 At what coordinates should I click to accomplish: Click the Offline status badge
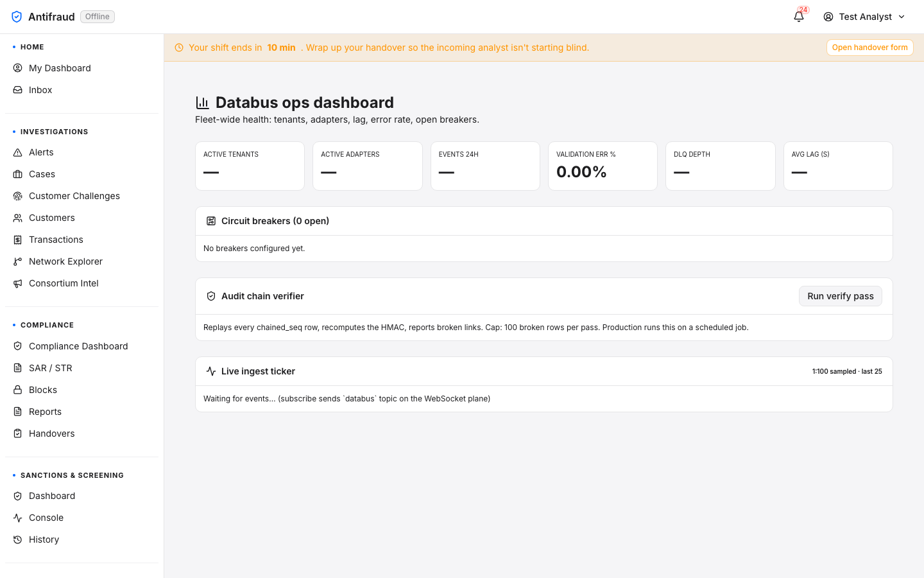coord(98,17)
